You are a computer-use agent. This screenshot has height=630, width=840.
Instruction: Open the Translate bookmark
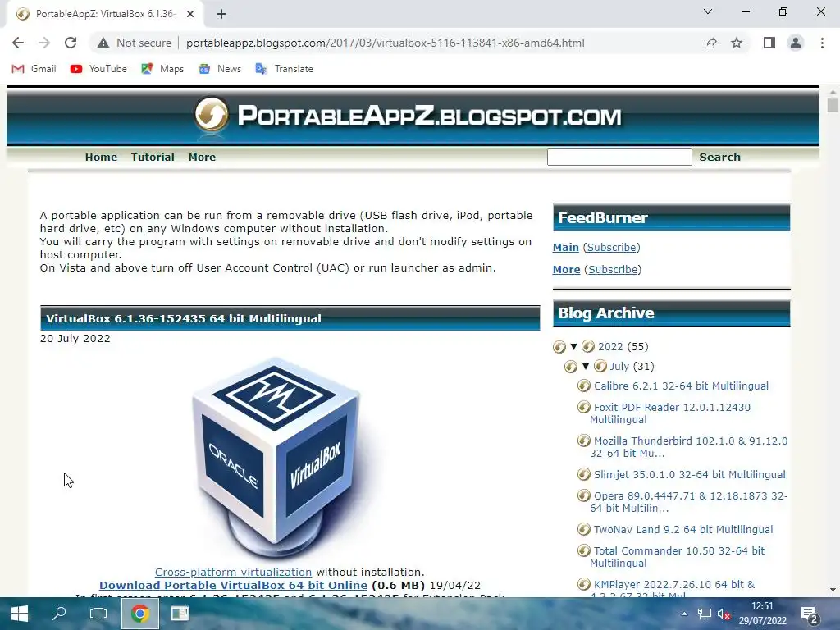click(x=285, y=69)
